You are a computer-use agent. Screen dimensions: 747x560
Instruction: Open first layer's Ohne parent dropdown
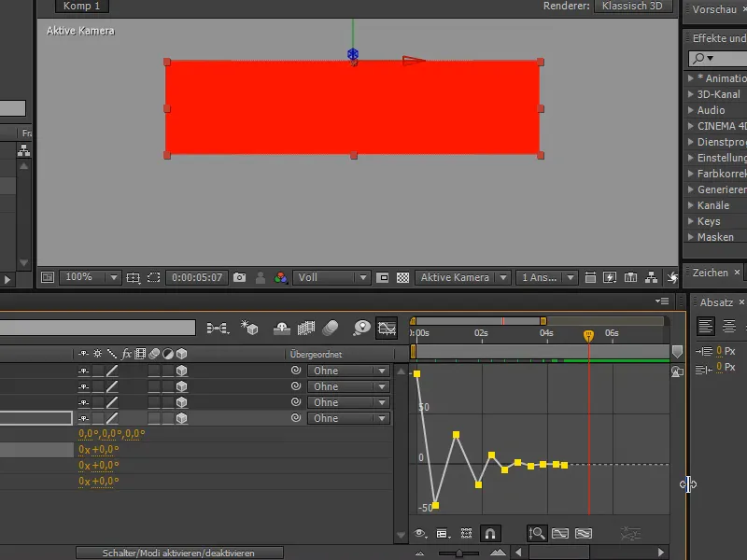[348, 371]
